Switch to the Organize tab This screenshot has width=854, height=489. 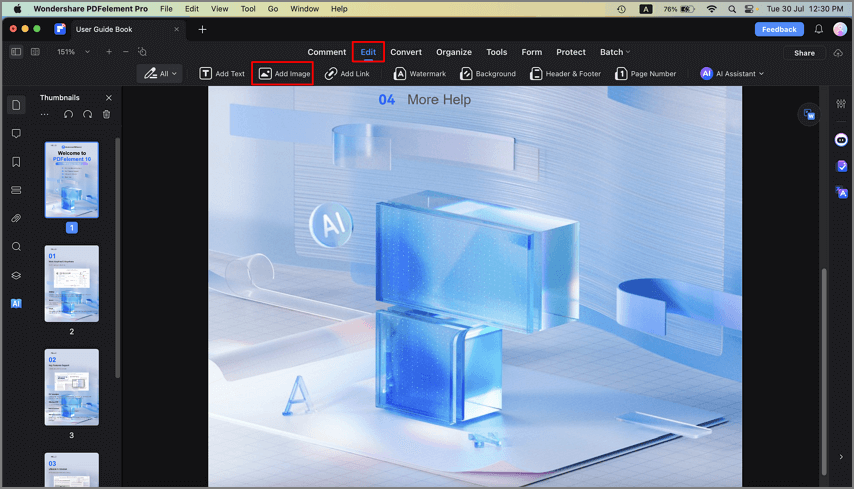click(454, 52)
